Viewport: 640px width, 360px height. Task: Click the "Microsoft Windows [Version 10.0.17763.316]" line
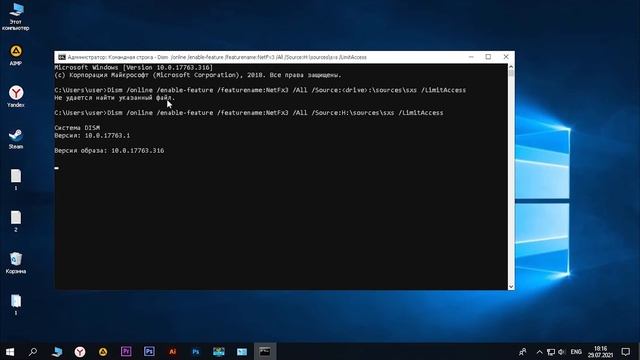[133, 67]
